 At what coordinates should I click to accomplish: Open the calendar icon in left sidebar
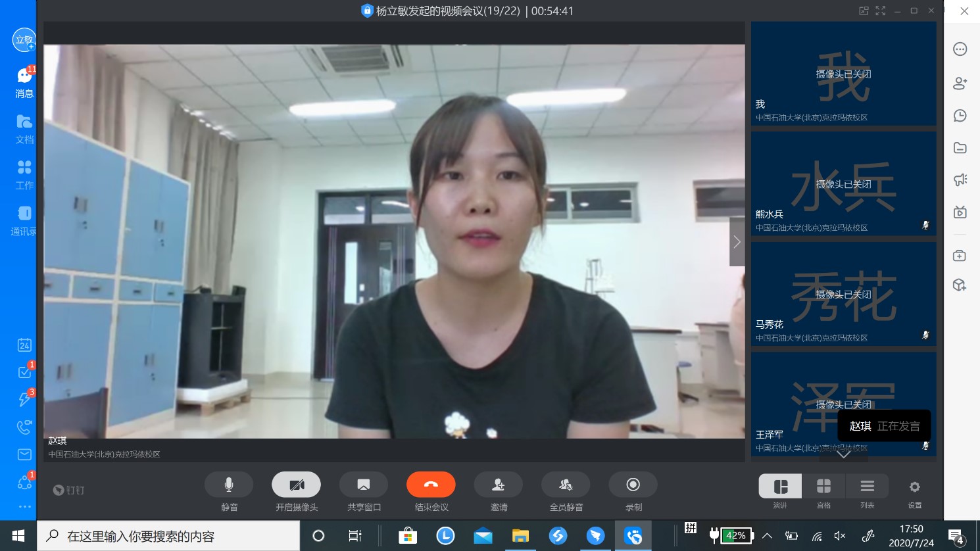24,345
